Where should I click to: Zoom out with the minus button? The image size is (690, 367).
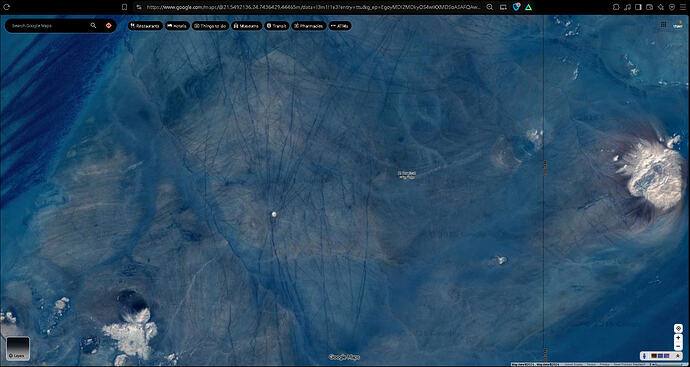coord(678,347)
